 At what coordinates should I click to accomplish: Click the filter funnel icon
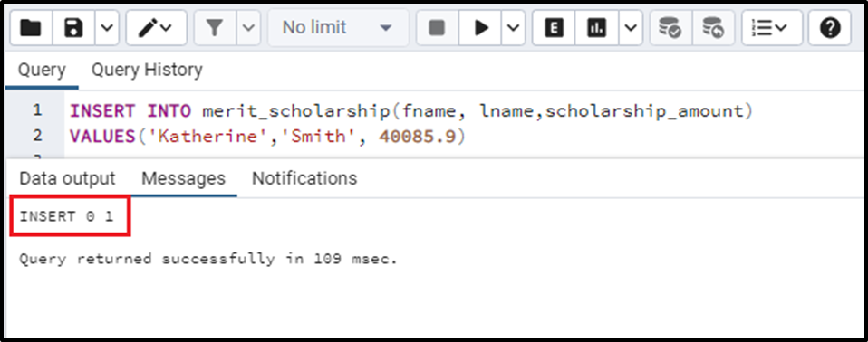215,27
